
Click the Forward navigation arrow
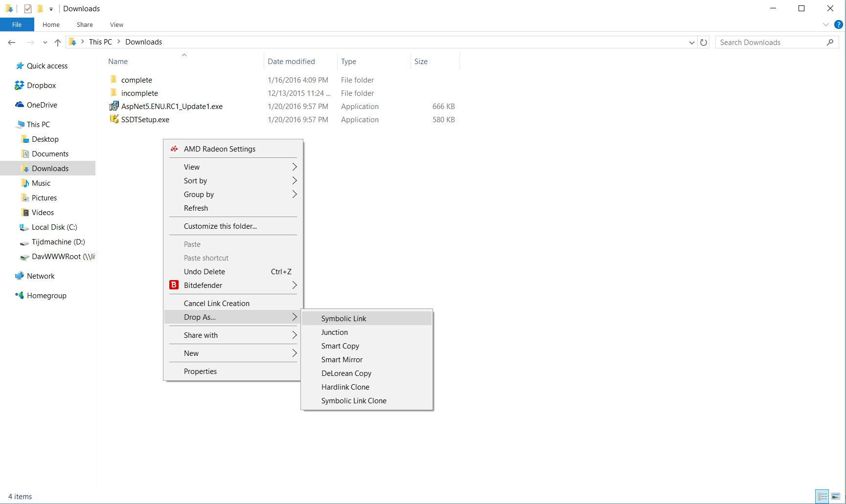pyautogui.click(x=30, y=43)
